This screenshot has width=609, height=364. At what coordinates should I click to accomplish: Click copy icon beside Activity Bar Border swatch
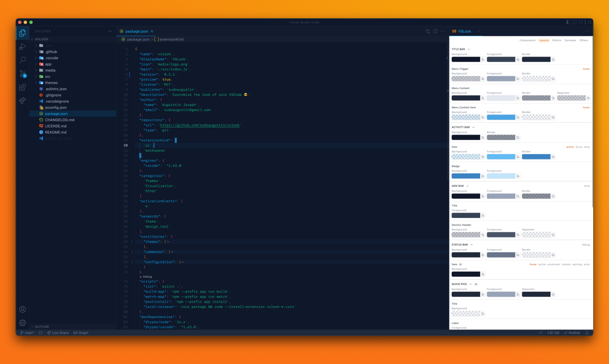click(518, 137)
